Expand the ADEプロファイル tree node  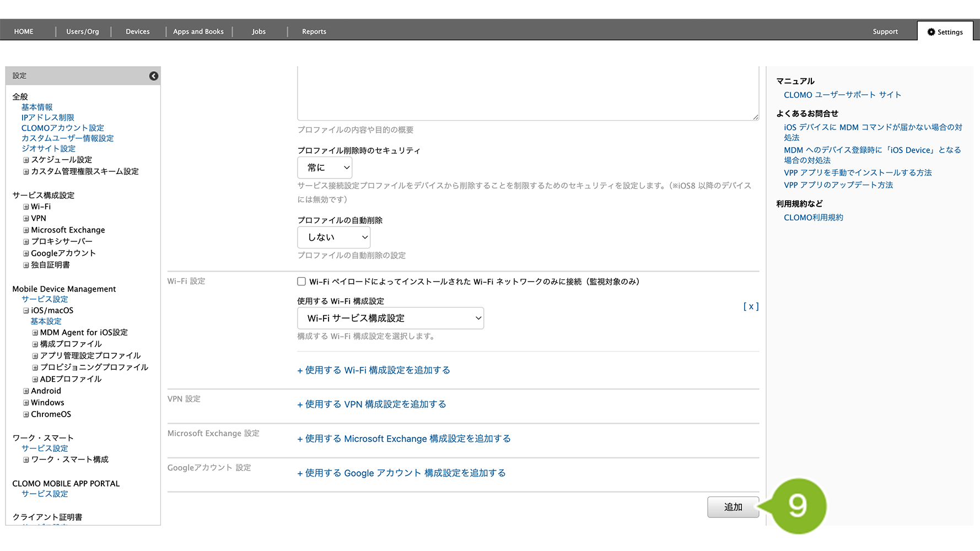35,380
